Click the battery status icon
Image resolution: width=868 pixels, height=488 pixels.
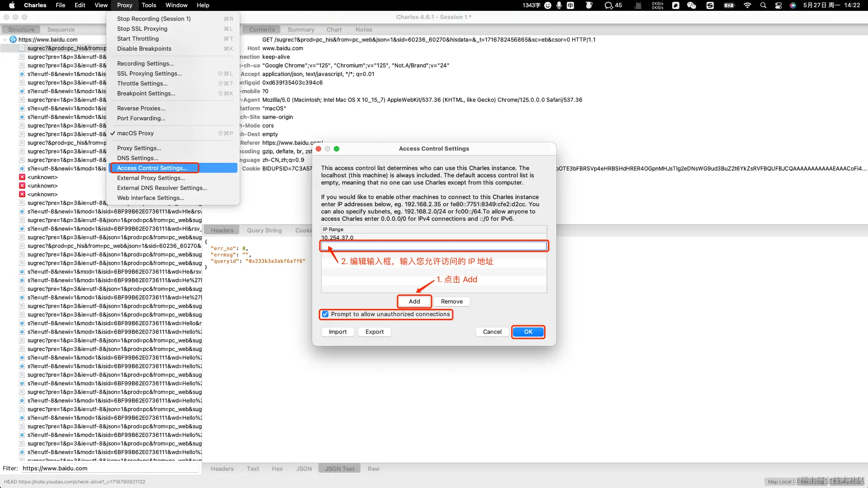pyautogui.click(x=729, y=5)
